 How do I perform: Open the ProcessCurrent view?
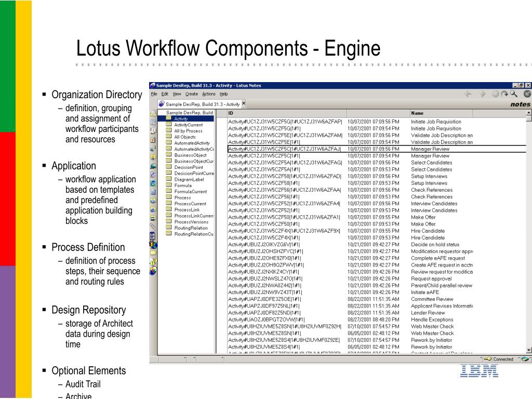pos(190,204)
